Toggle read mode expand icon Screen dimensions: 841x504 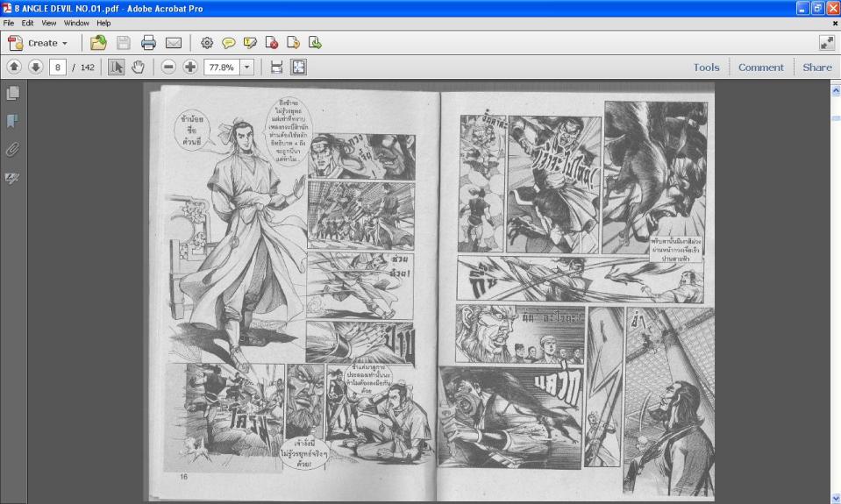click(x=826, y=43)
